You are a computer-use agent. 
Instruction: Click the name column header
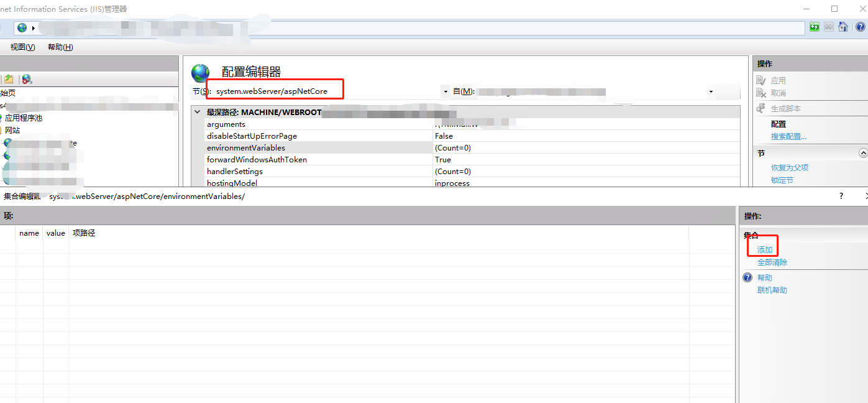tap(29, 233)
